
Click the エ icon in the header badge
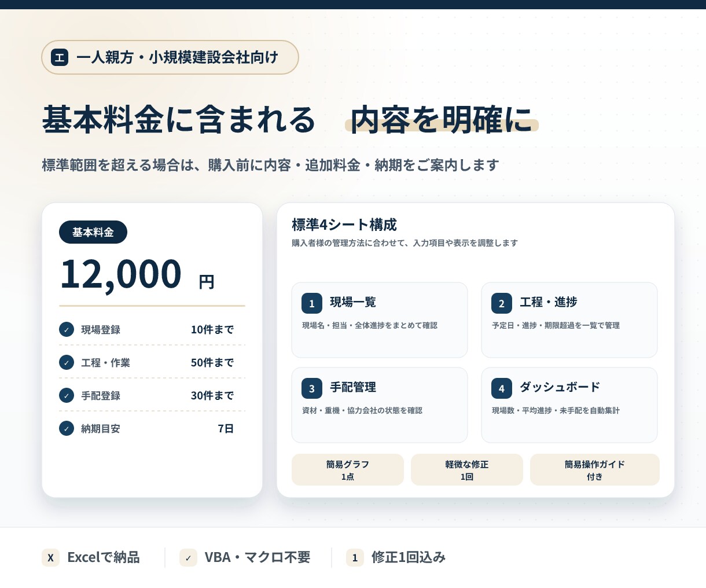pyautogui.click(x=60, y=57)
